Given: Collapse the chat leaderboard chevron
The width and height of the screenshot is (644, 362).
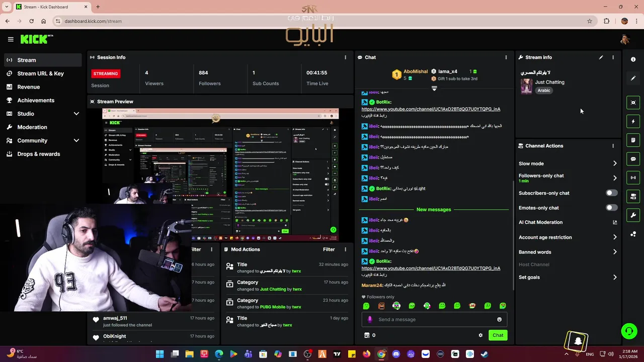Looking at the screenshot, I should tap(434, 88).
